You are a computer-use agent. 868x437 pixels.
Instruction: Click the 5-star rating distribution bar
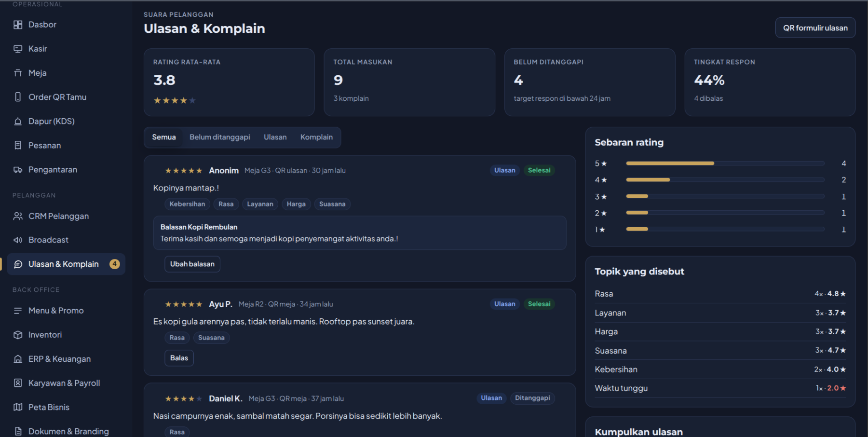[x=725, y=164]
